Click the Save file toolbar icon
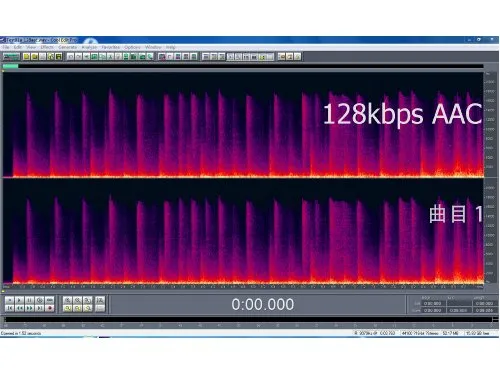Viewport: 500px width, 375px height. click(59, 57)
